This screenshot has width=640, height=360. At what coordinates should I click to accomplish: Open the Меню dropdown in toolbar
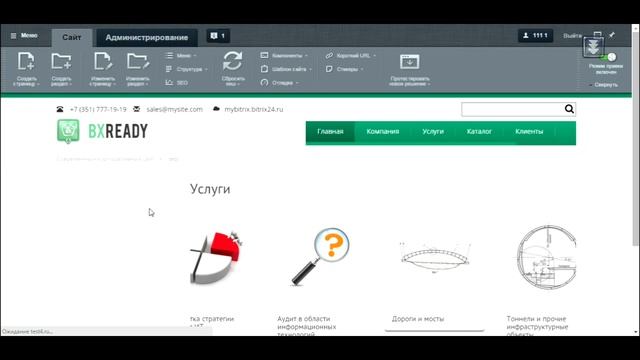[x=181, y=56]
